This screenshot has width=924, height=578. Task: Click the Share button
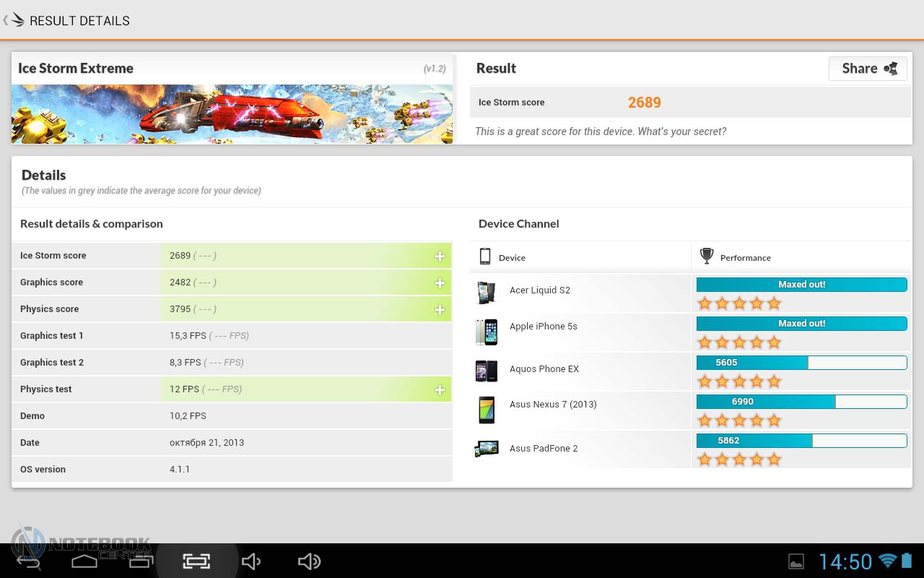[x=868, y=69]
